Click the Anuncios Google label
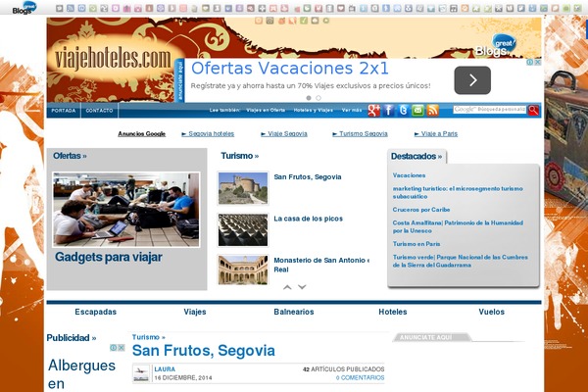 [x=142, y=134]
